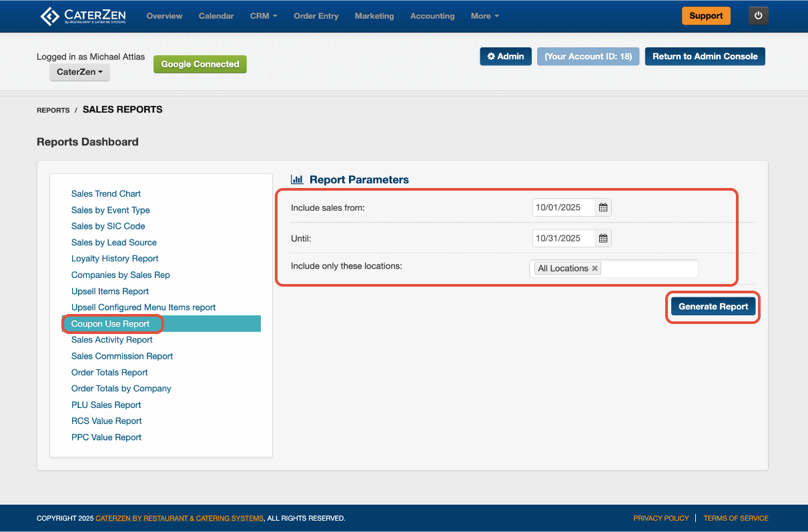The image size is (808, 532).
Task: Open the Privacy Policy link
Action: (661, 518)
